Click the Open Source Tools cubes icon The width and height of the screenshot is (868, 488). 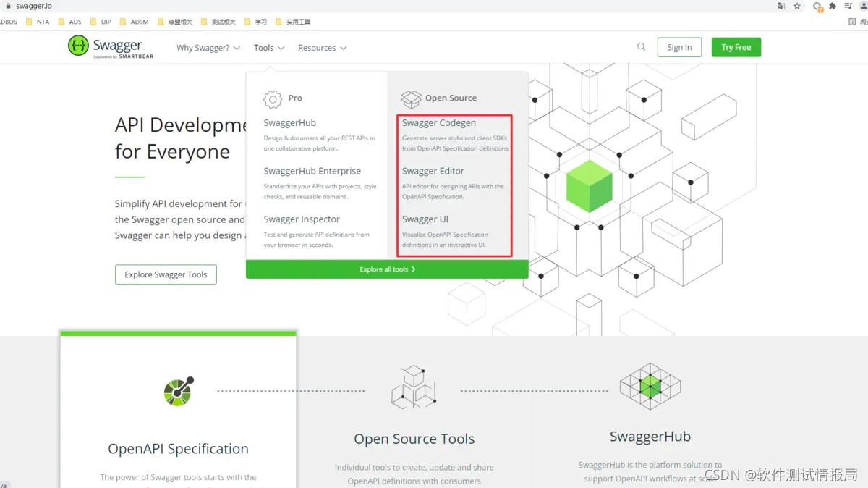[414, 387]
